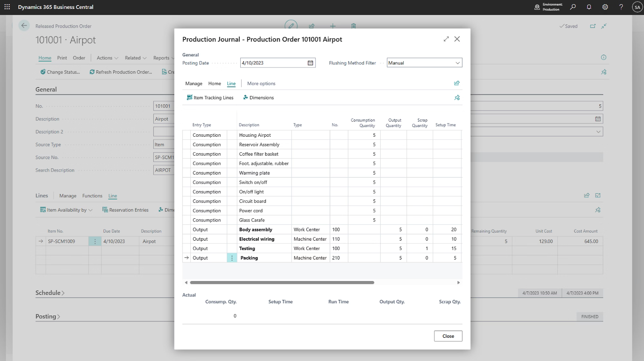Select the Line tab in the journal
Viewport: 644px width, 361px height.
coord(231,84)
